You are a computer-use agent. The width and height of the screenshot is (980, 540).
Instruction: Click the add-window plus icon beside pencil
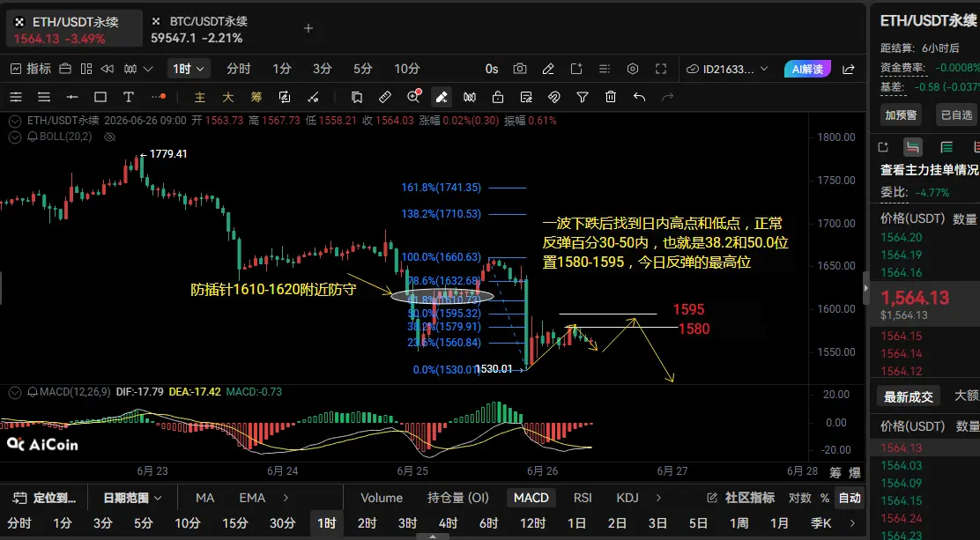(x=576, y=69)
